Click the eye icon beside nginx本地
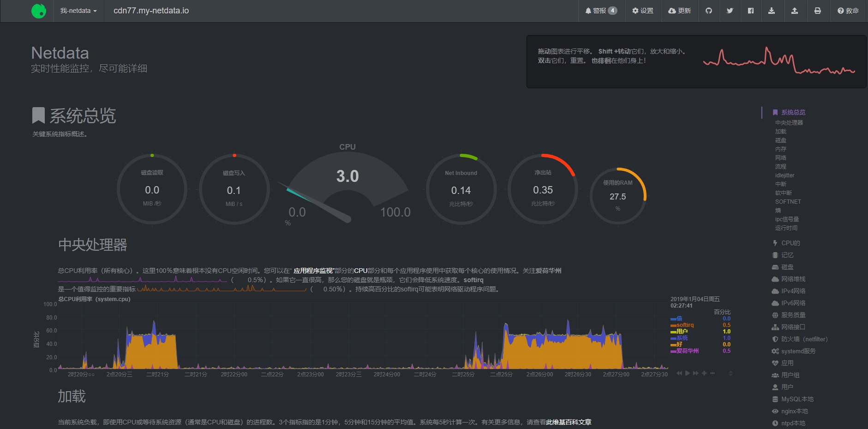This screenshot has width=868, height=429. coord(775,411)
